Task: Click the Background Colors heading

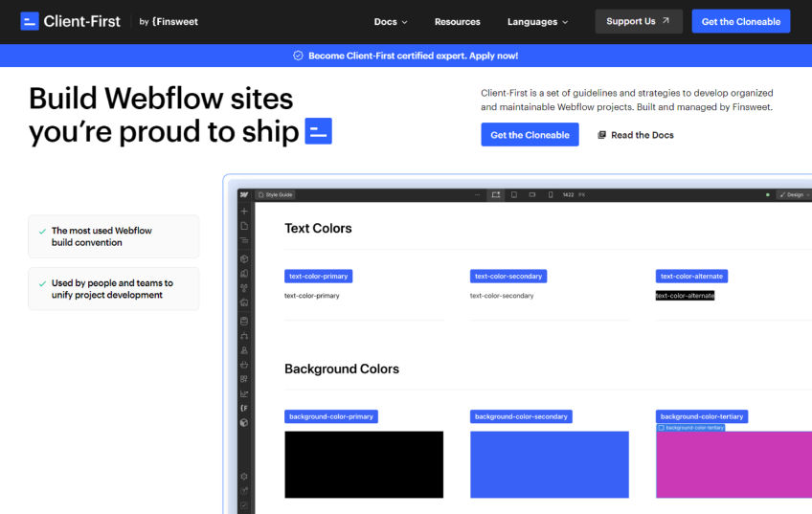Action: pos(342,369)
